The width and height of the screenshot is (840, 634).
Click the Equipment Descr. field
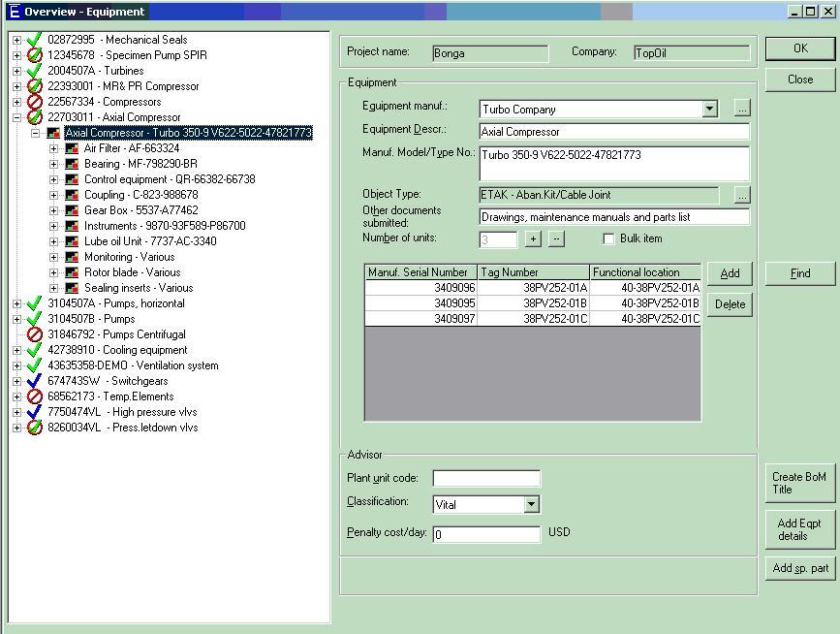614,132
